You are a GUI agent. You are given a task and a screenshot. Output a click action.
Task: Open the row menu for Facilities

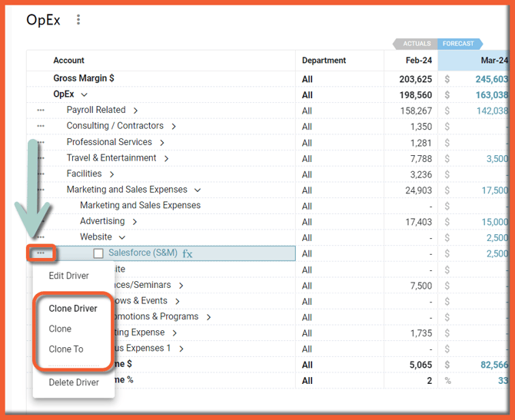41,174
